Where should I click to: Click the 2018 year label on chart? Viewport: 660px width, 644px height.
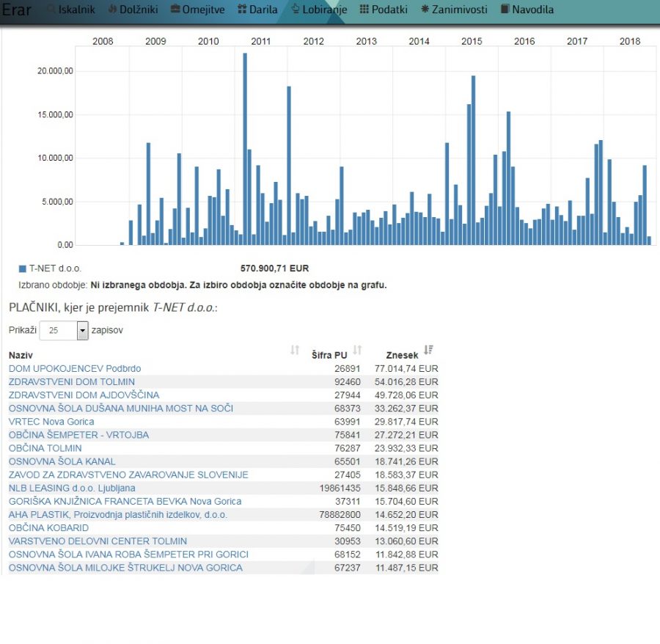point(630,41)
